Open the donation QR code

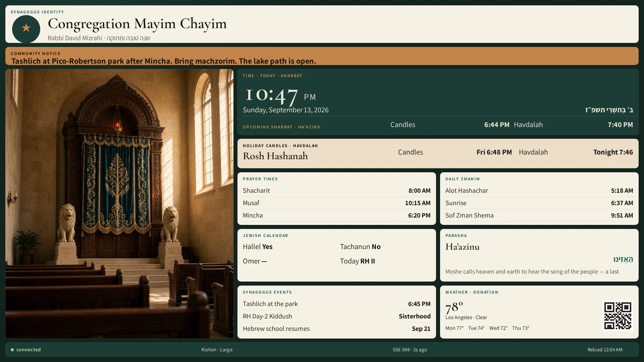pos(618,316)
